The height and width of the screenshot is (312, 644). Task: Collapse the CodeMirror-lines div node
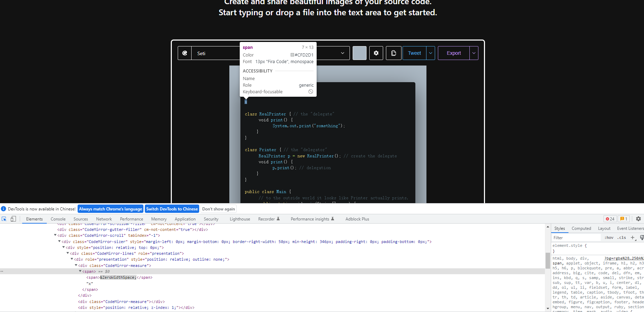point(68,253)
